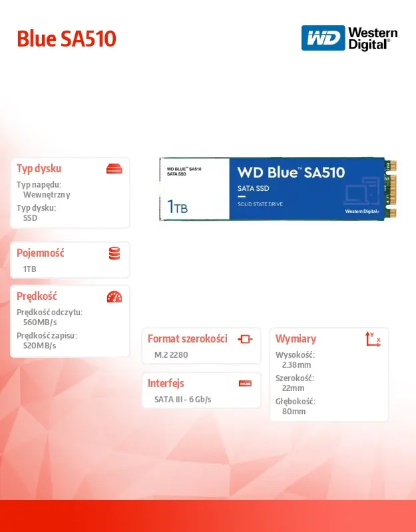Click the 520MB/s write speed value
Screen dimensions: 416x532
pyautogui.click(x=40, y=346)
